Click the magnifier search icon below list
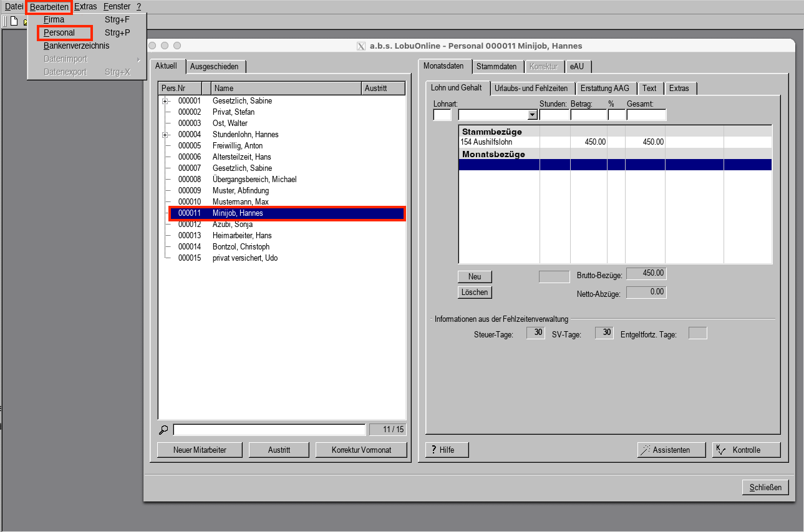 163,430
